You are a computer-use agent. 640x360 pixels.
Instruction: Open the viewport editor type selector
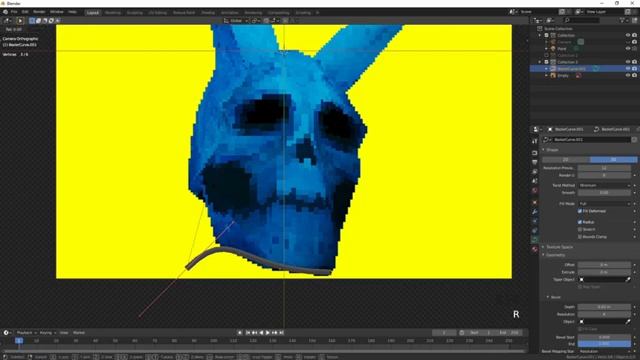click(x=7, y=20)
